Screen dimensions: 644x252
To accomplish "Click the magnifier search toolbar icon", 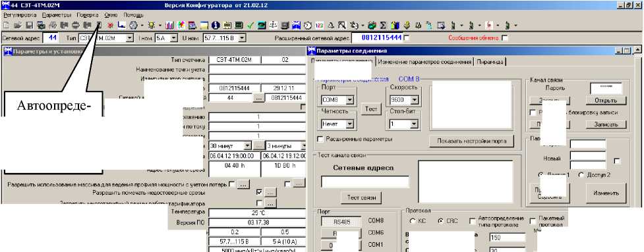I will coord(343,26).
